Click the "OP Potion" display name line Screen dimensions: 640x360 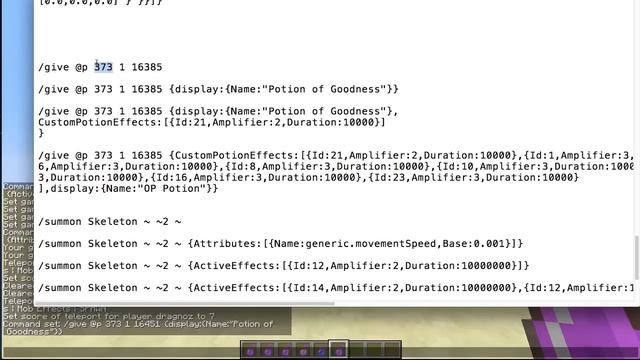click(x=128, y=188)
